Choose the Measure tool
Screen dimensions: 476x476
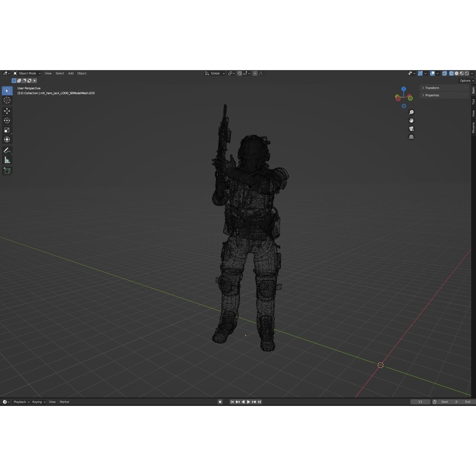pos(7,160)
